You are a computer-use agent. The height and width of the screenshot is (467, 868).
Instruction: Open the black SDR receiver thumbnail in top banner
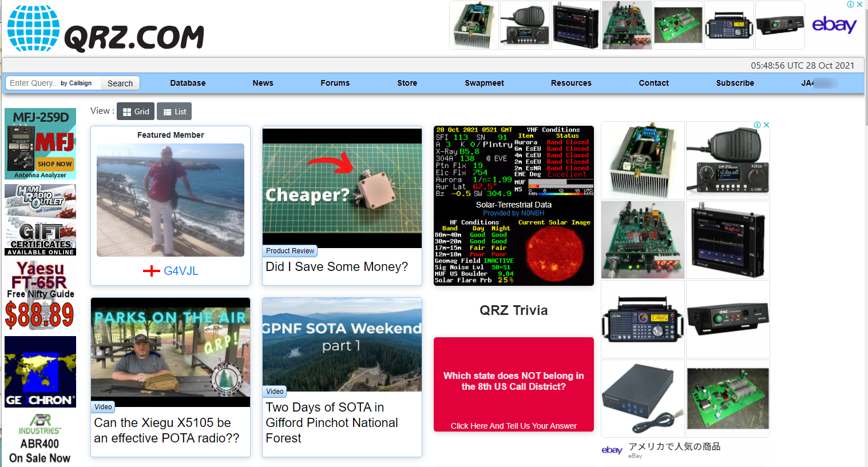tap(576, 25)
